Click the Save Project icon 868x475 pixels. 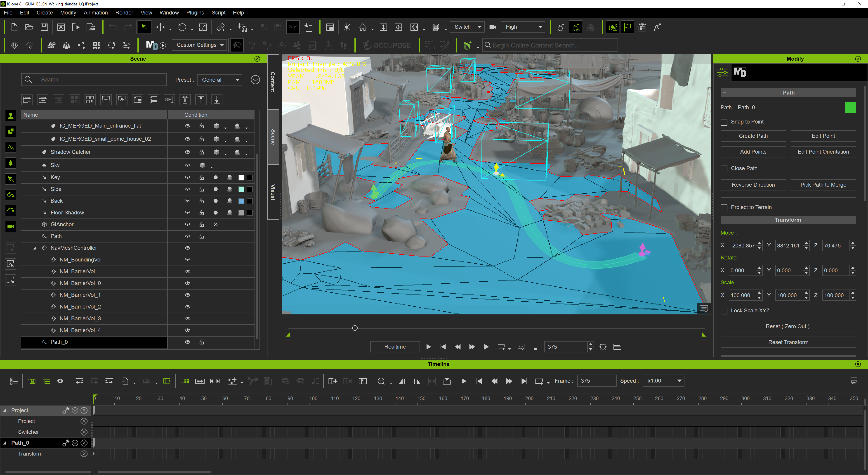coord(44,27)
